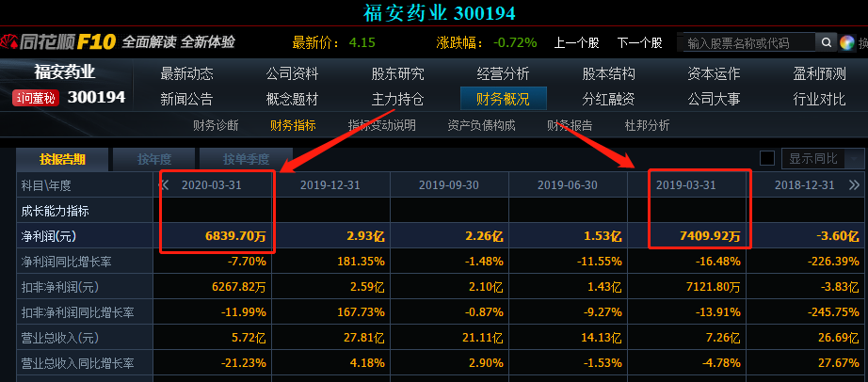Screen dimensions: 868x382
Task: Click the 2018-12-31 column header
Action: point(804,185)
